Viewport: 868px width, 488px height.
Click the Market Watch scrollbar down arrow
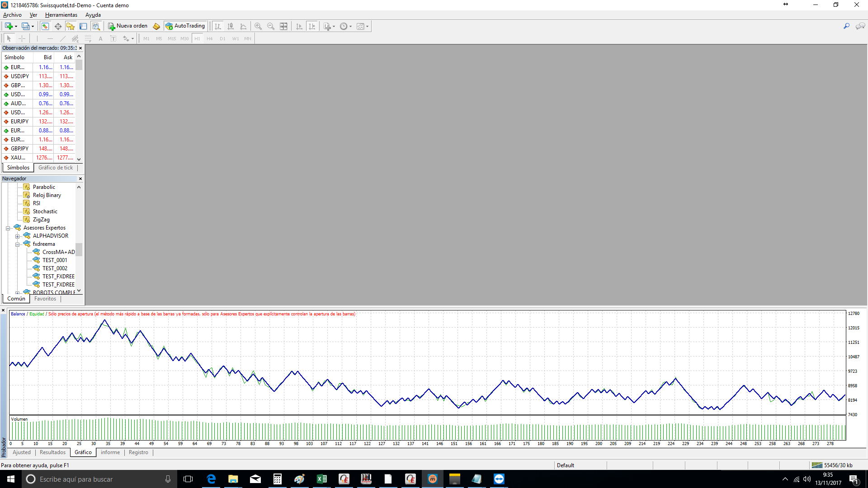click(x=79, y=159)
